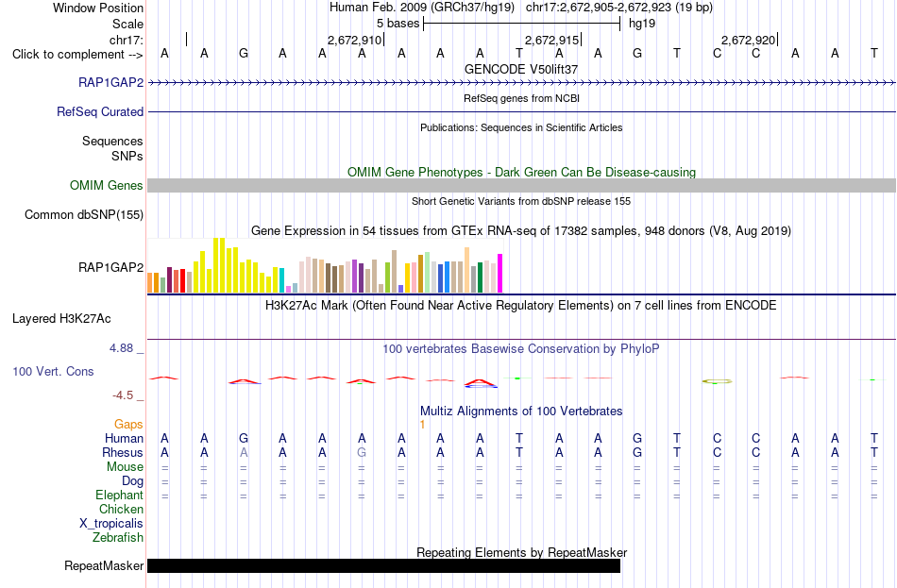Screen dimensions: 897x588
Task: Click the GTEx Gene Expression track title
Action: point(521,231)
